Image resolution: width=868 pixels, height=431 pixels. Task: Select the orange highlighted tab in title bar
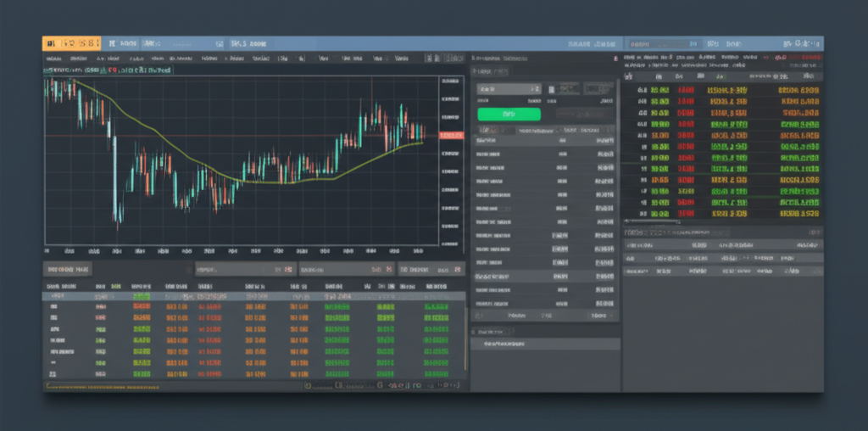pos(72,42)
